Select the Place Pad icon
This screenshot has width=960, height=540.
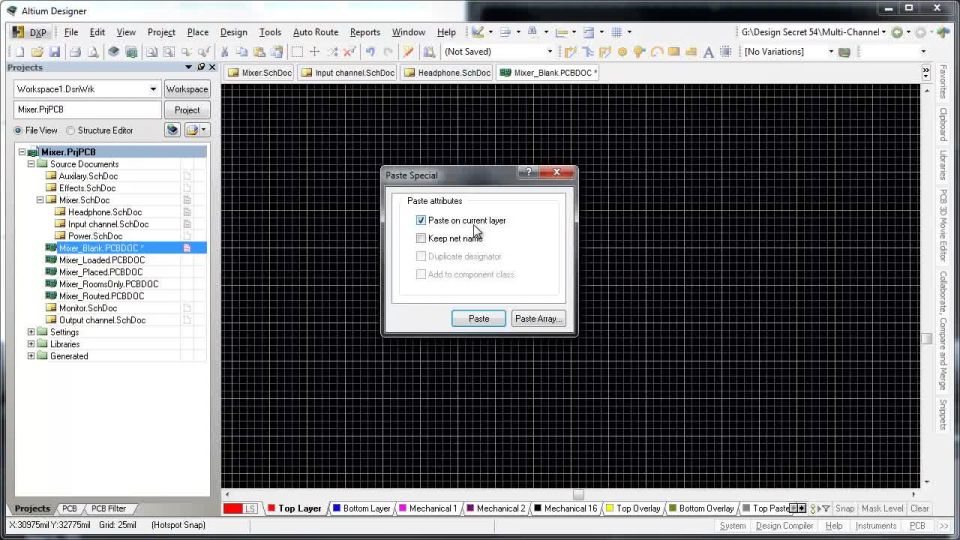(x=623, y=52)
